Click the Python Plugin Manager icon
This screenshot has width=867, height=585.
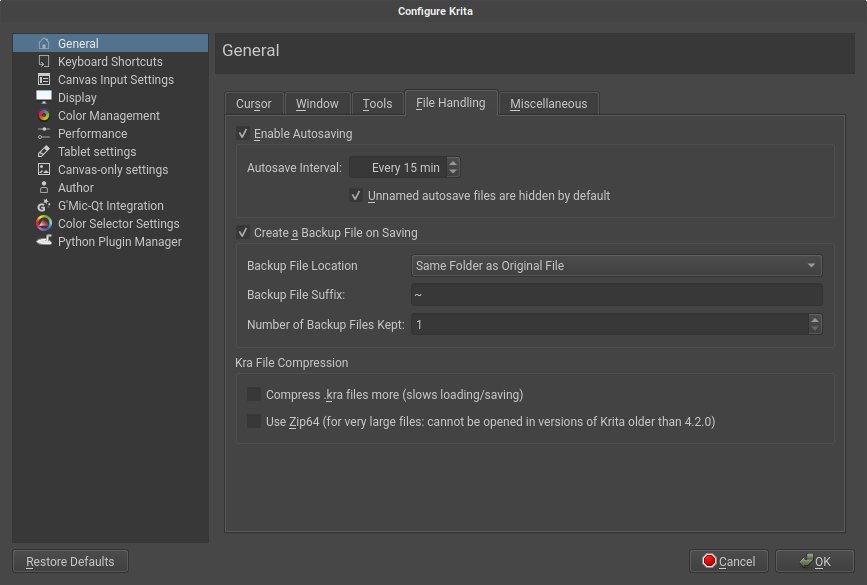[44, 241]
